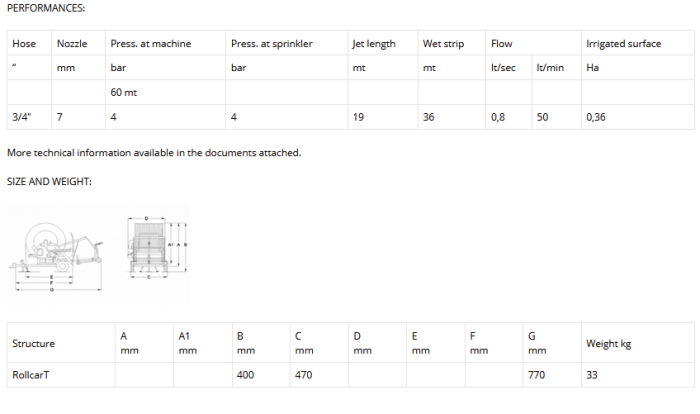Click the 'Structure' header cell

(x=33, y=344)
